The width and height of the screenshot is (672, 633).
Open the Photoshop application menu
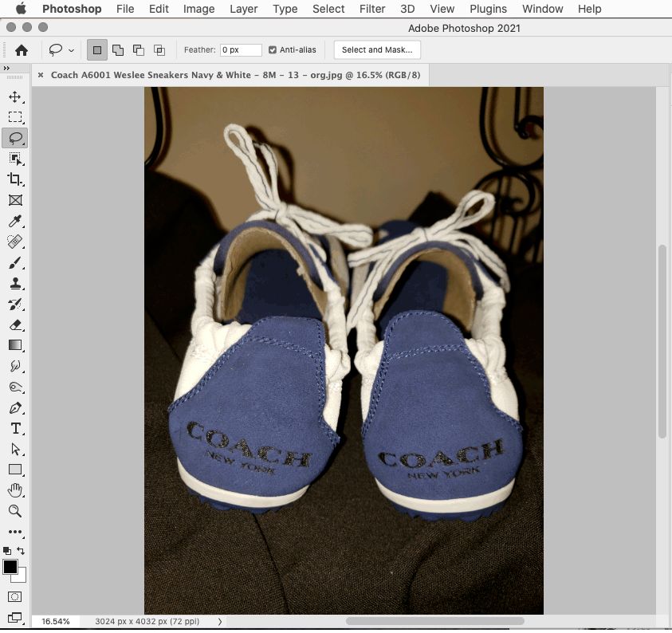click(72, 9)
